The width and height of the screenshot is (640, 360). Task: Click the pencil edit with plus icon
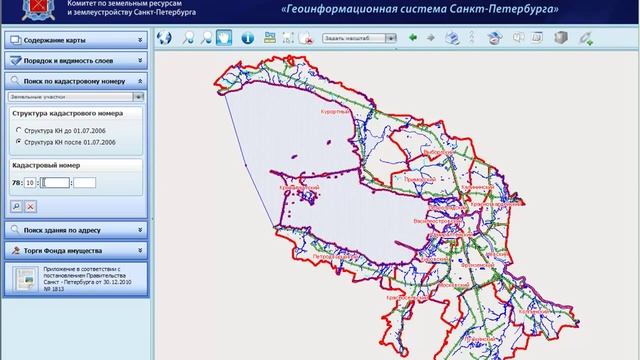tap(586, 38)
